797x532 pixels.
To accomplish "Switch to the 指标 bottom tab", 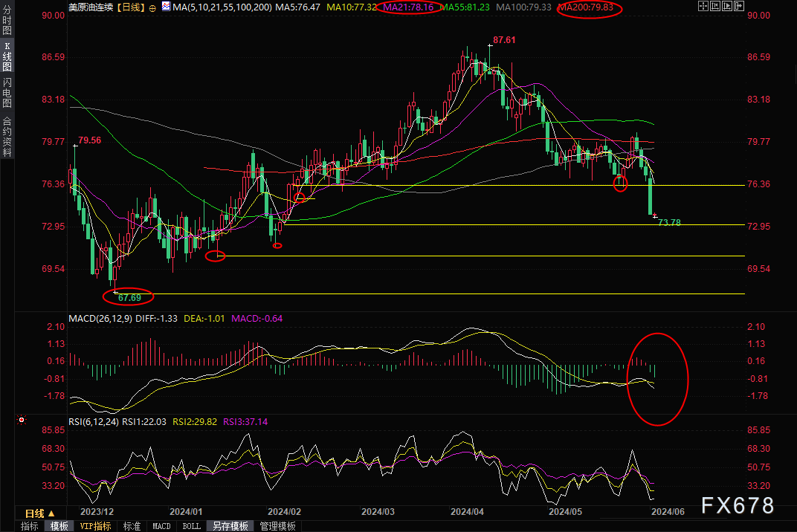I will coord(30,526).
